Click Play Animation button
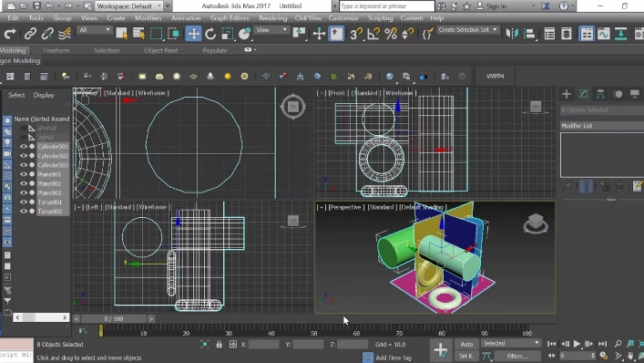Image resolution: width=644 pixels, height=363 pixels. click(578, 344)
